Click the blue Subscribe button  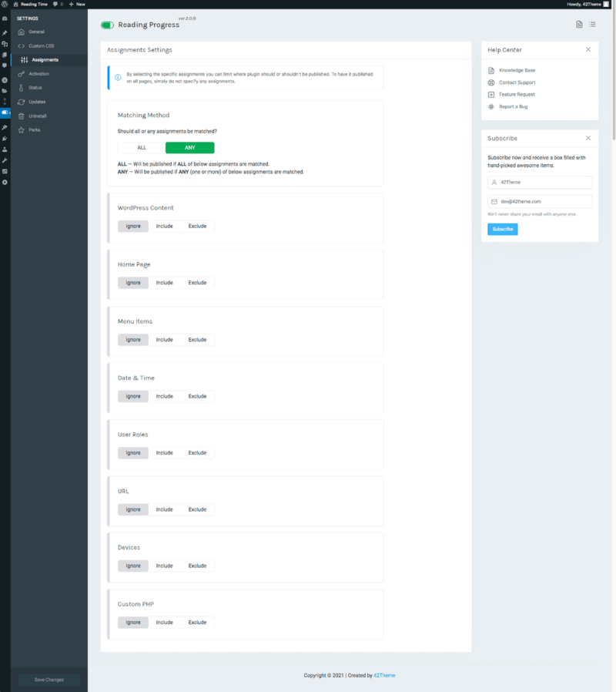[x=503, y=229]
